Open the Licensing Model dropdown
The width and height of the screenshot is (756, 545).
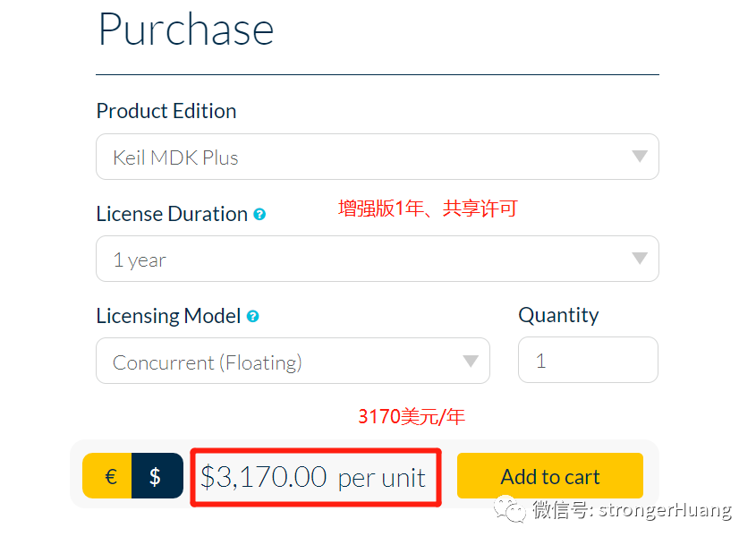[x=293, y=361]
